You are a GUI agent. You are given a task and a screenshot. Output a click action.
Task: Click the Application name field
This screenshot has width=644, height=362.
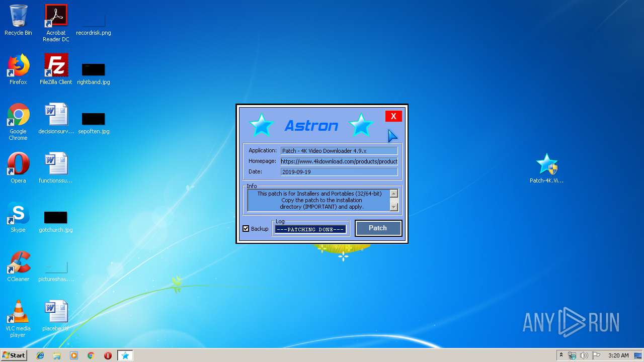point(339,151)
